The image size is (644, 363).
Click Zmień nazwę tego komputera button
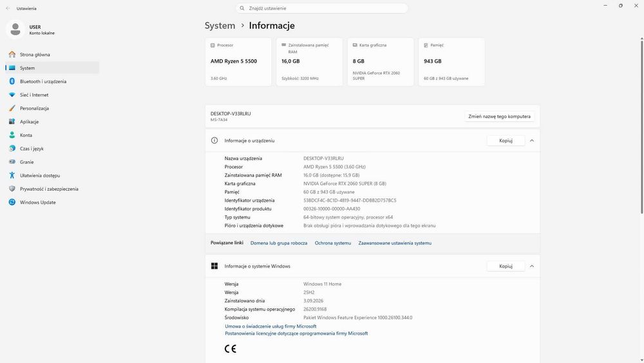(x=500, y=116)
